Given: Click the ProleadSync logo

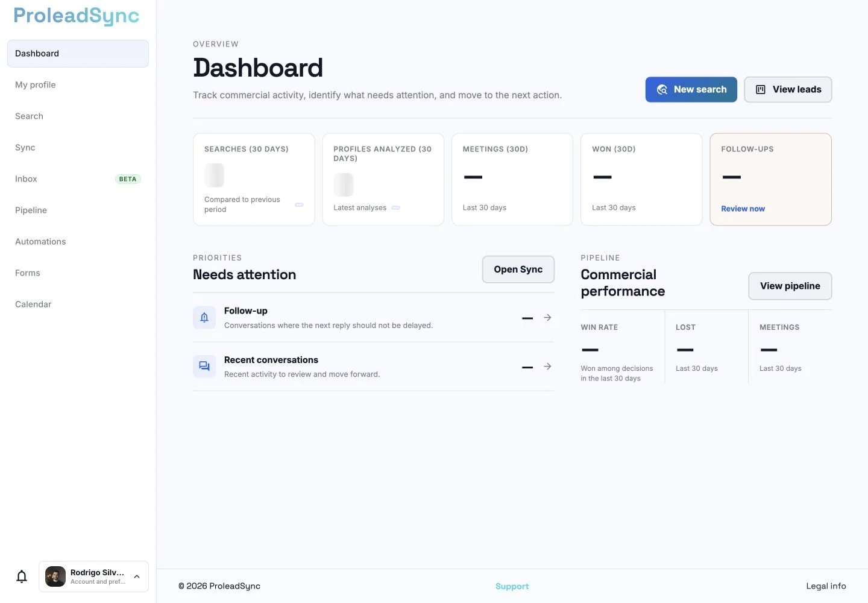Looking at the screenshot, I should coord(77,16).
